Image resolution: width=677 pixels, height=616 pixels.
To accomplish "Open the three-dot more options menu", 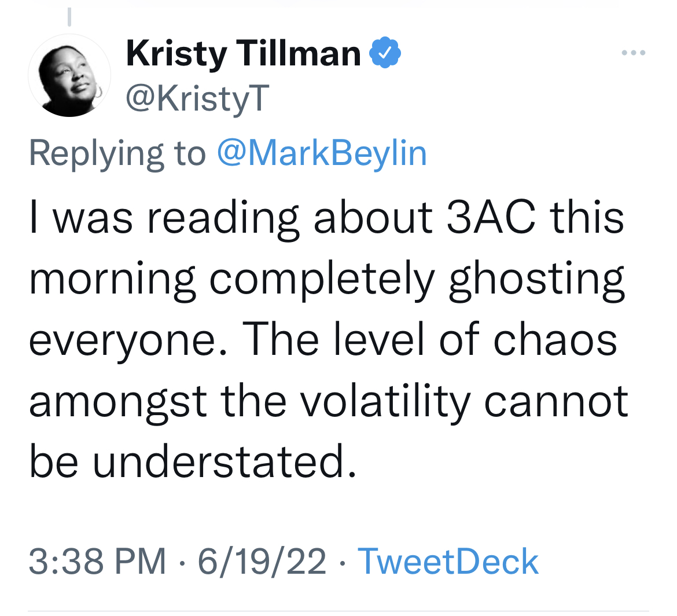I will pyautogui.click(x=633, y=53).
